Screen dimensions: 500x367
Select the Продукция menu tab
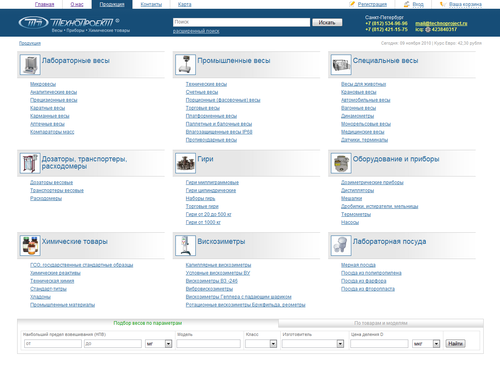click(x=112, y=4)
